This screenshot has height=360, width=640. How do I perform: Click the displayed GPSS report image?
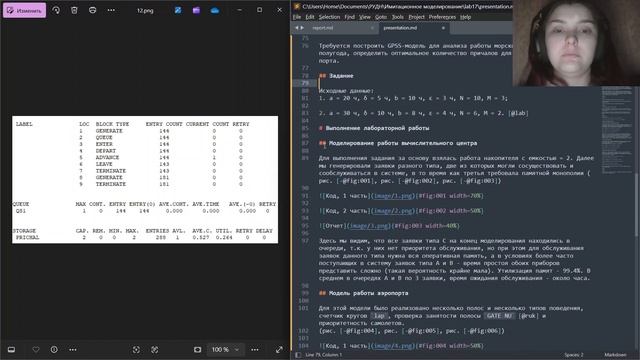pos(145,180)
